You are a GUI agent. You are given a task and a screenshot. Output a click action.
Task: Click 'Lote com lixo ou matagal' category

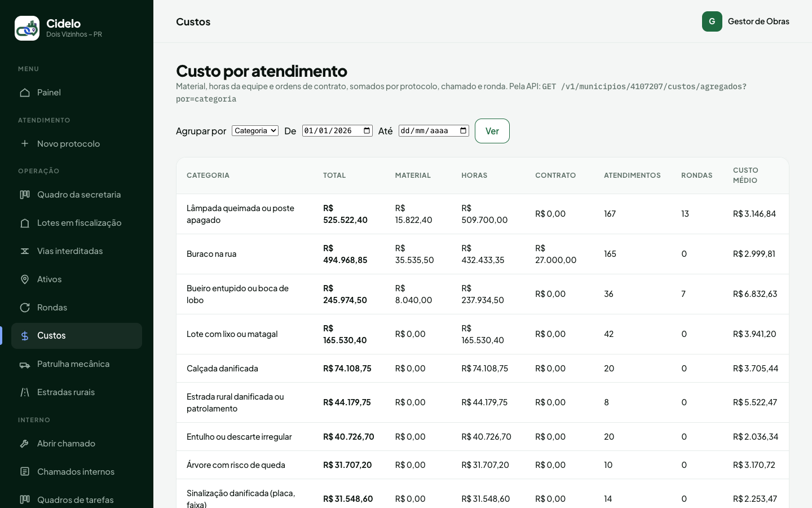(232, 334)
